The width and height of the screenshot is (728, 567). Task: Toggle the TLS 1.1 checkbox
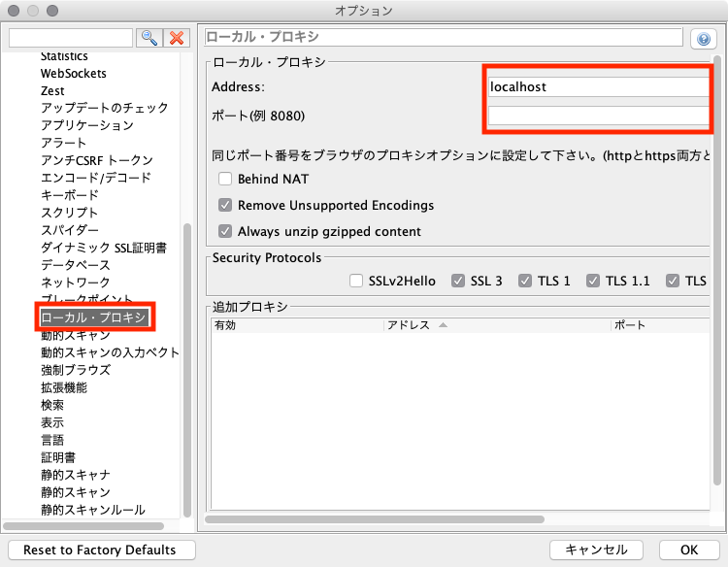coord(593,281)
